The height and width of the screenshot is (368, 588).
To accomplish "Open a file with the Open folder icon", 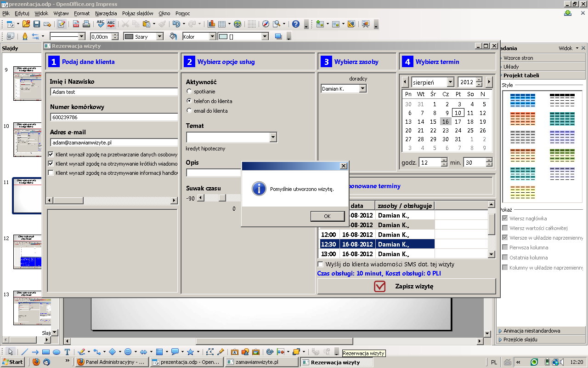I will pyautogui.click(x=26, y=24).
